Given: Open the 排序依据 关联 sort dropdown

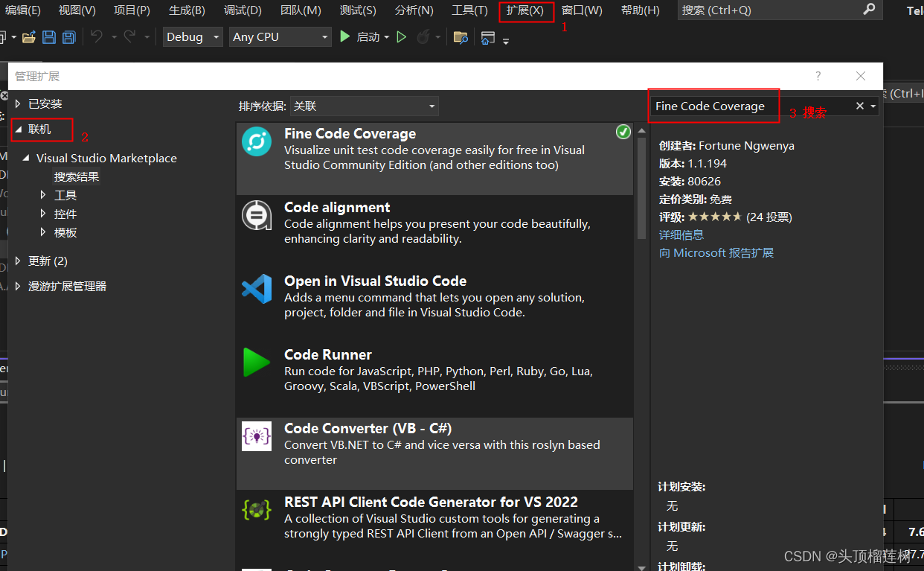Looking at the screenshot, I should [x=364, y=106].
